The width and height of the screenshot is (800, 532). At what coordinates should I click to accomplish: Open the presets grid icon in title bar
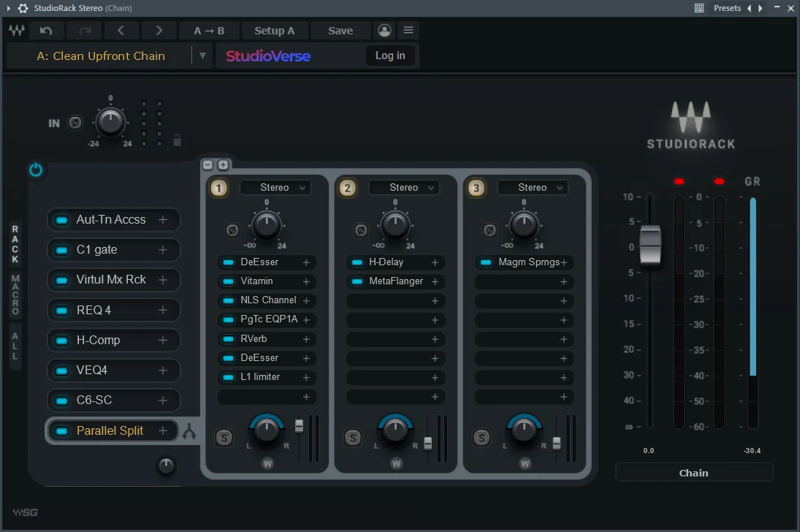pyautogui.click(x=699, y=8)
